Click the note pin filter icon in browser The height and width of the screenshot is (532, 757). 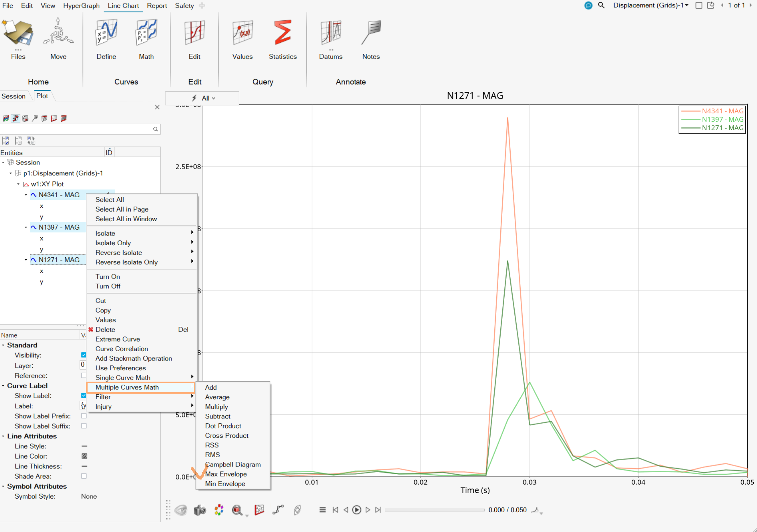[x=35, y=119]
